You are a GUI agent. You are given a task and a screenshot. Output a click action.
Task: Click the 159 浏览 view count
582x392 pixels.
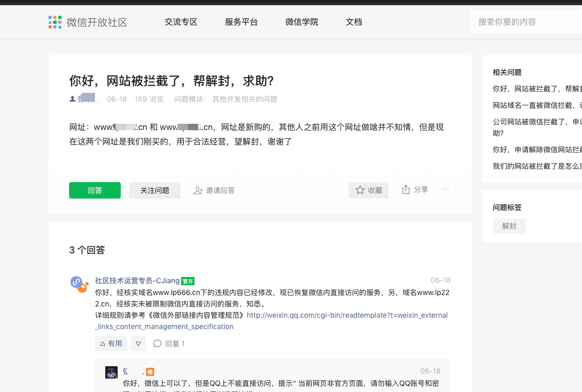click(x=149, y=99)
